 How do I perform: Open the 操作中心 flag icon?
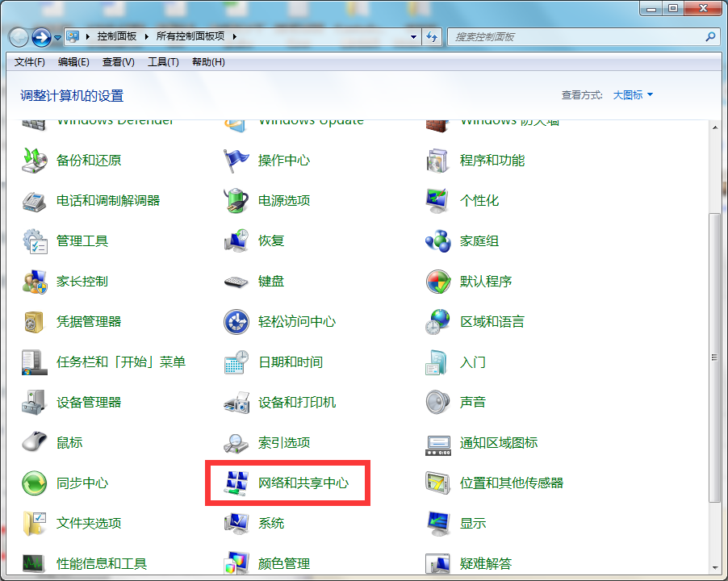tap(236, 161)
